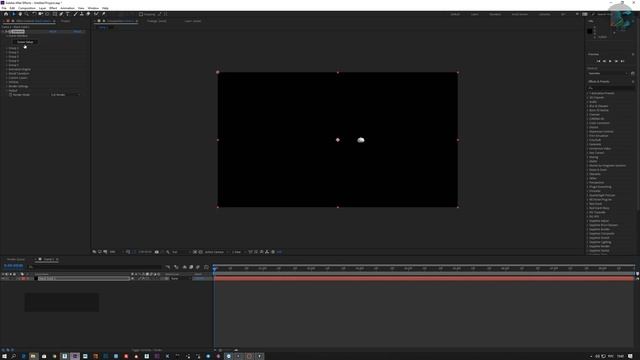Switch to the Small Screen workspace
The width and height of the screenshot is (640, 360).
(520, 14)
